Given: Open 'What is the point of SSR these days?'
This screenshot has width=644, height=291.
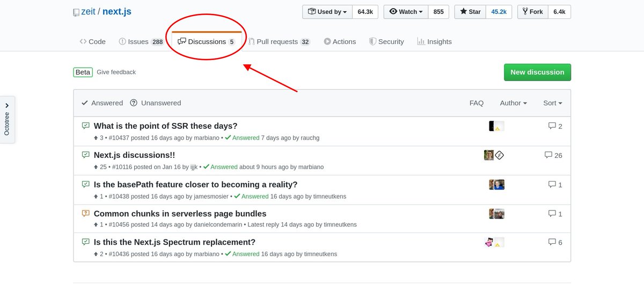Looking at the screenshot, I should (165, 126).
